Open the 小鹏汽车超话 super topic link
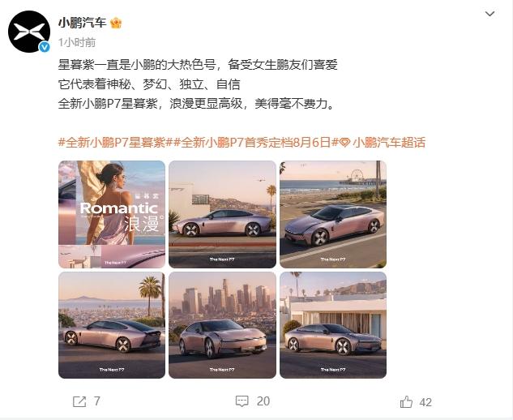This screenshot has width=513, height=420. coord(389,143)
